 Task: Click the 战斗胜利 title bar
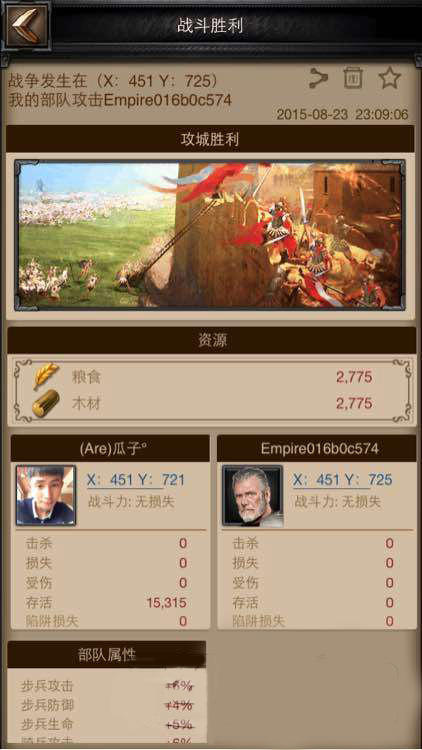point(210,25)
